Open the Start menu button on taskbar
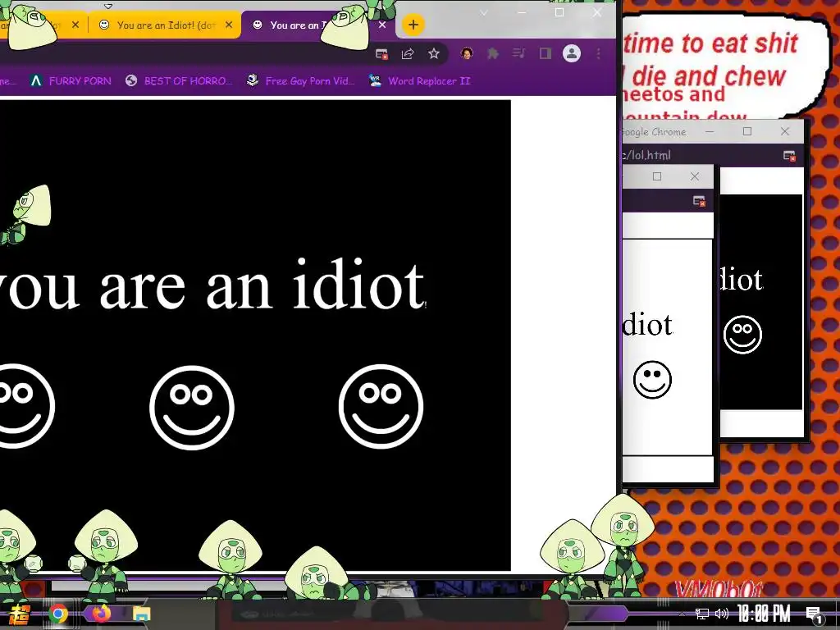The image size is (840, 630). click(x=20, y=614)
